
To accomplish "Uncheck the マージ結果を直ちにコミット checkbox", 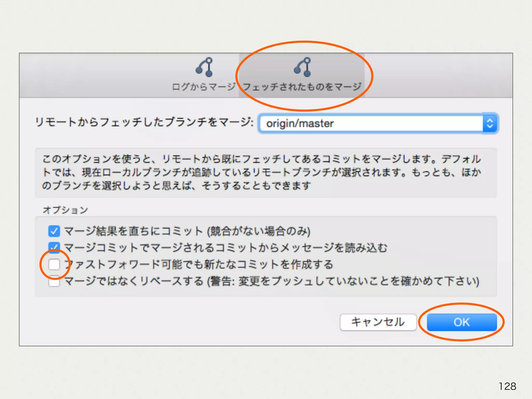I will [54, 231].
